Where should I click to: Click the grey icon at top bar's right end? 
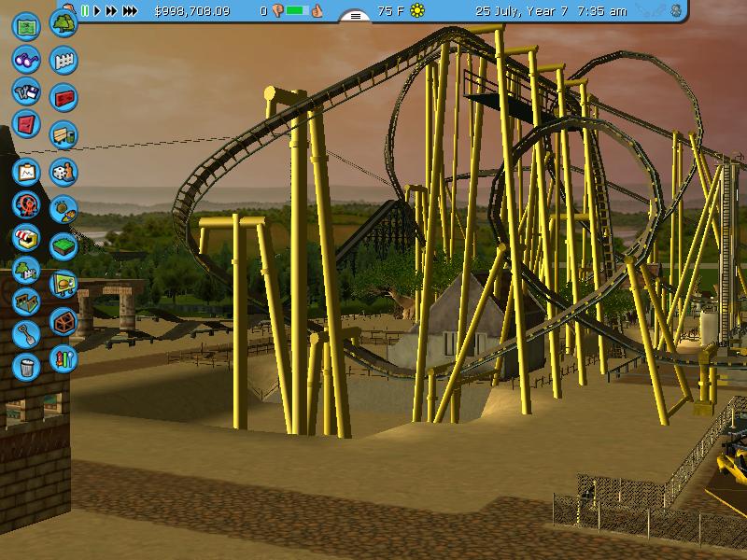[676, 10]
